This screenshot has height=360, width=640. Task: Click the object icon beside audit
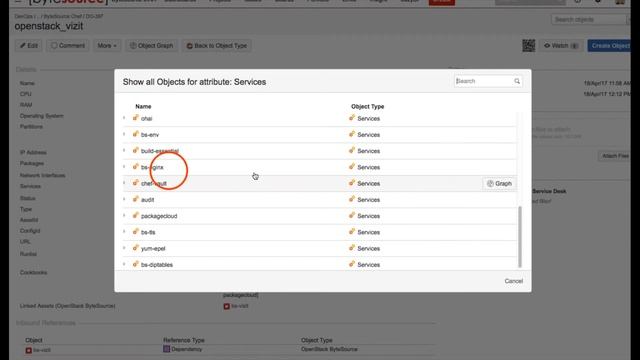pos(136,199)
